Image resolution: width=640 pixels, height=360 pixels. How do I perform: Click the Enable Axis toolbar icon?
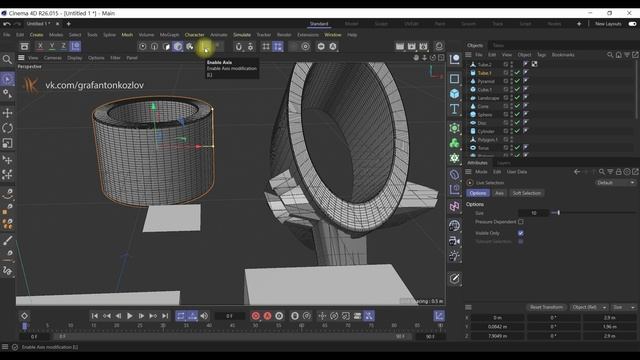(x=205, y=47)
